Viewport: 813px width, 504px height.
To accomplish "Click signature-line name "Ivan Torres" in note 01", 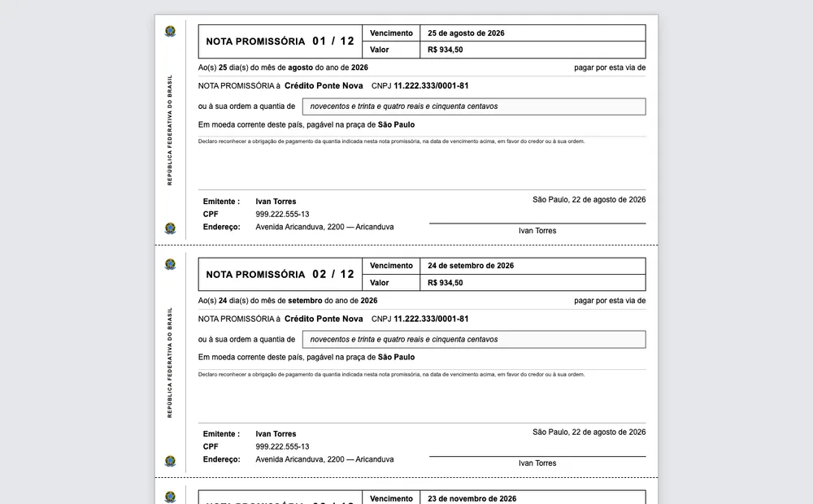I will coord(537,231).
